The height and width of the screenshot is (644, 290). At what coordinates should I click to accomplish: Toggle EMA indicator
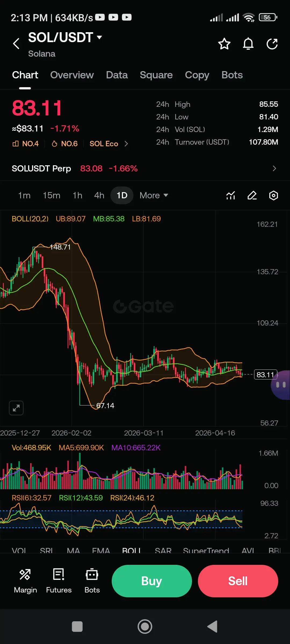pos(101,551)
